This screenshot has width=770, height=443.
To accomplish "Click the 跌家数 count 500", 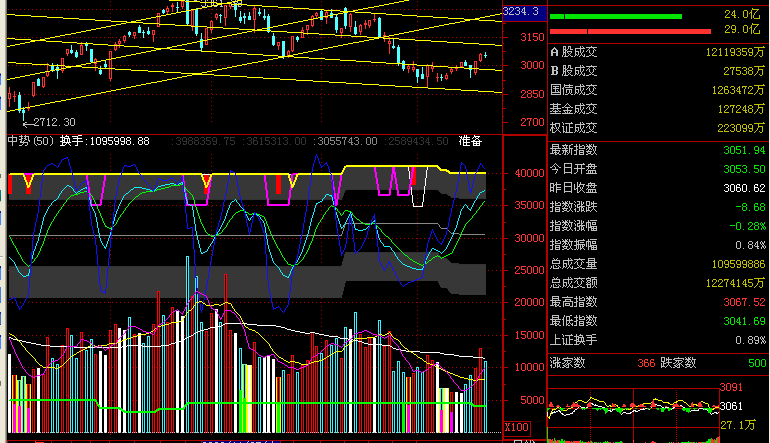I will coord(757,363).
